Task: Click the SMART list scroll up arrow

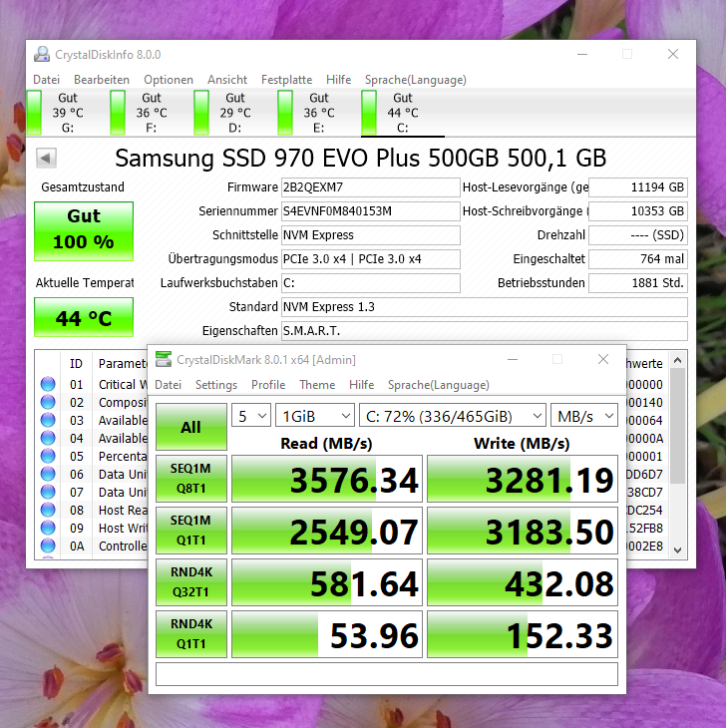Action: coord(678,360)
